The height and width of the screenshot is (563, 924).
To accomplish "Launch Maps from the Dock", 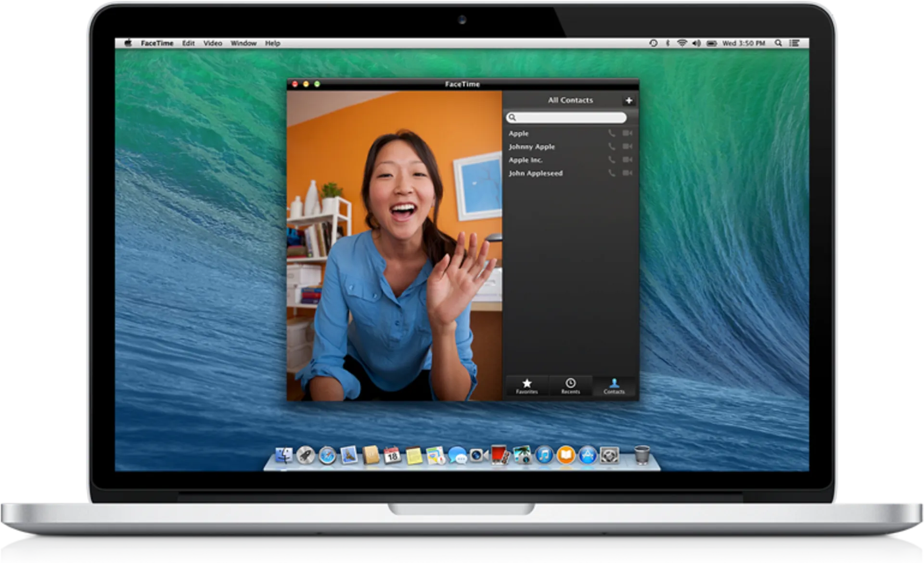I will [436, 456].
